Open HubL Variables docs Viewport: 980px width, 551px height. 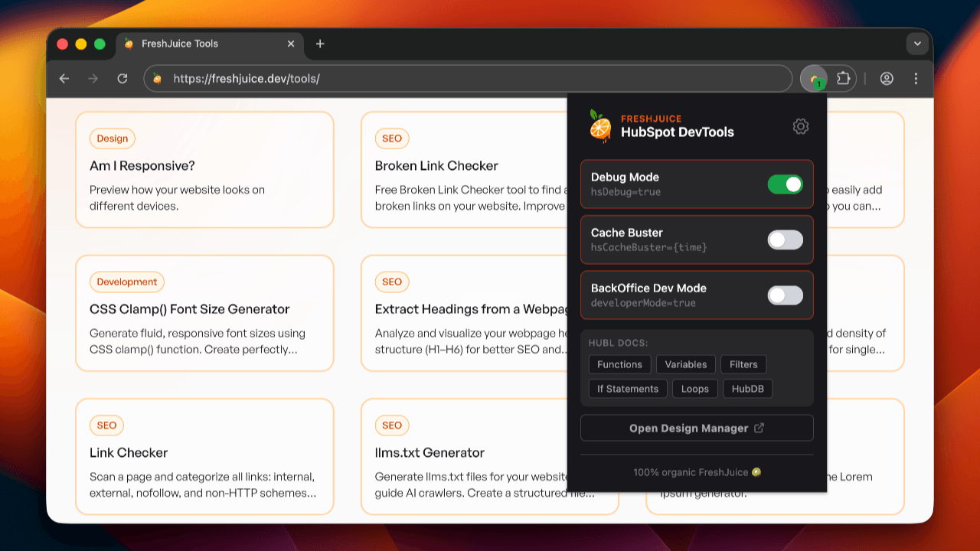pos(686,364)
